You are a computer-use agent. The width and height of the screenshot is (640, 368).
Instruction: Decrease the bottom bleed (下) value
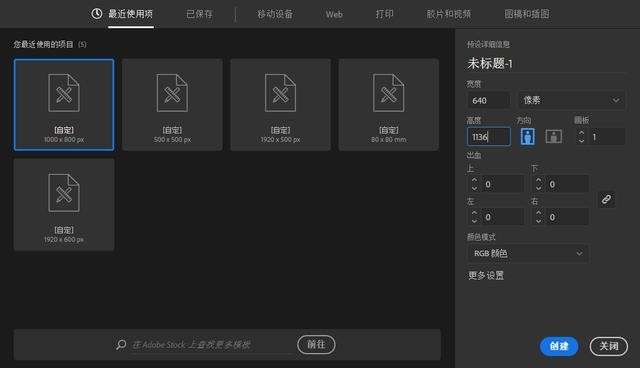538,188
